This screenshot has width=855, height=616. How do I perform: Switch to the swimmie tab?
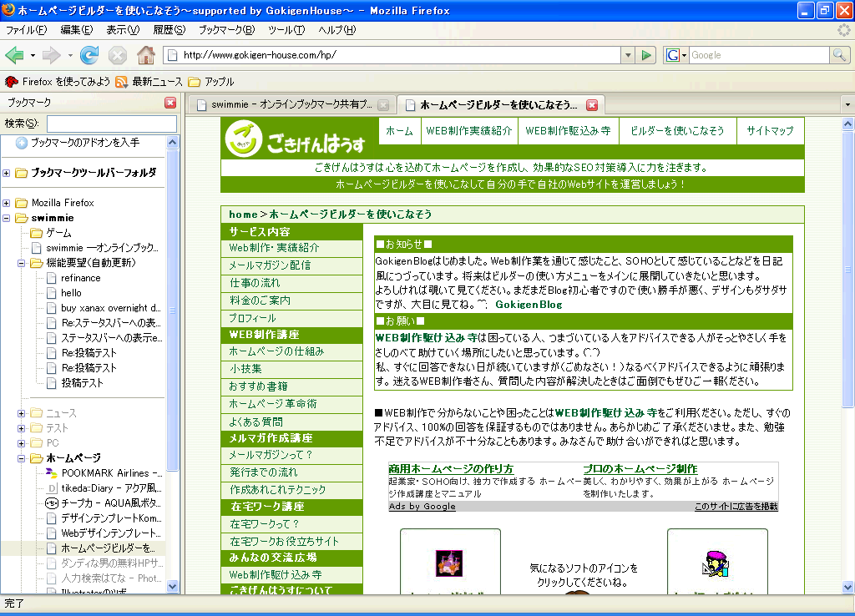(291, 104)
